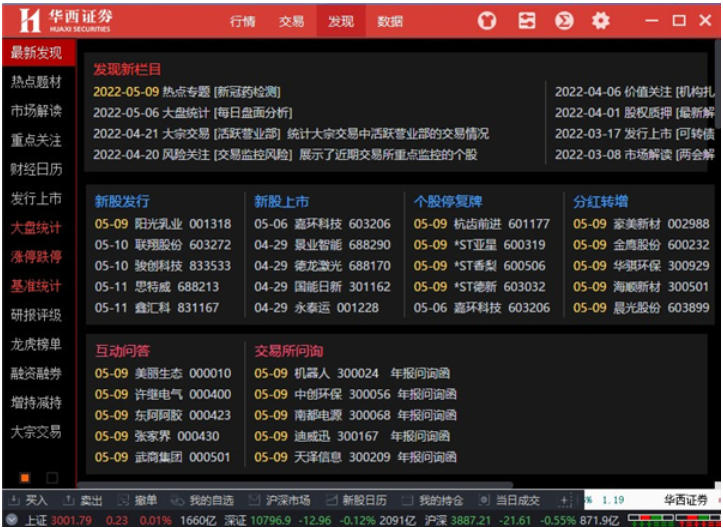Image resolution: width=723 pixels, height=531 pixels.
Task: Click the 机器人 300024 年报问询函 row
Action: [352, 373]
